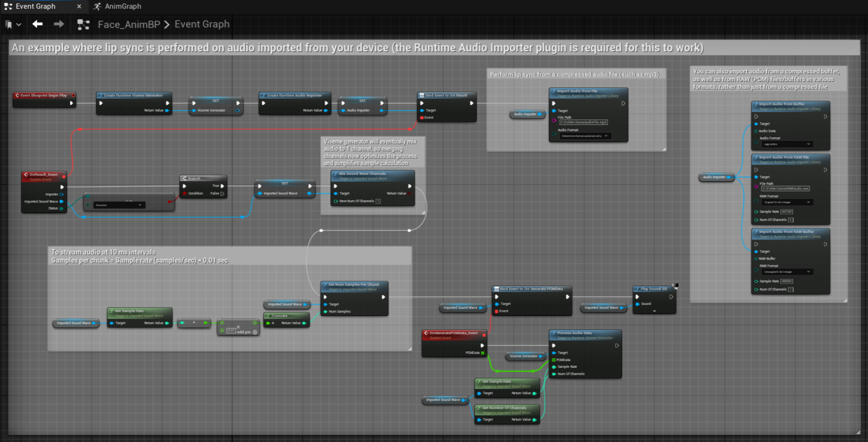Edit the 48000 Sample Rate field
868x442 pixels.
click(x=787, y=281)
